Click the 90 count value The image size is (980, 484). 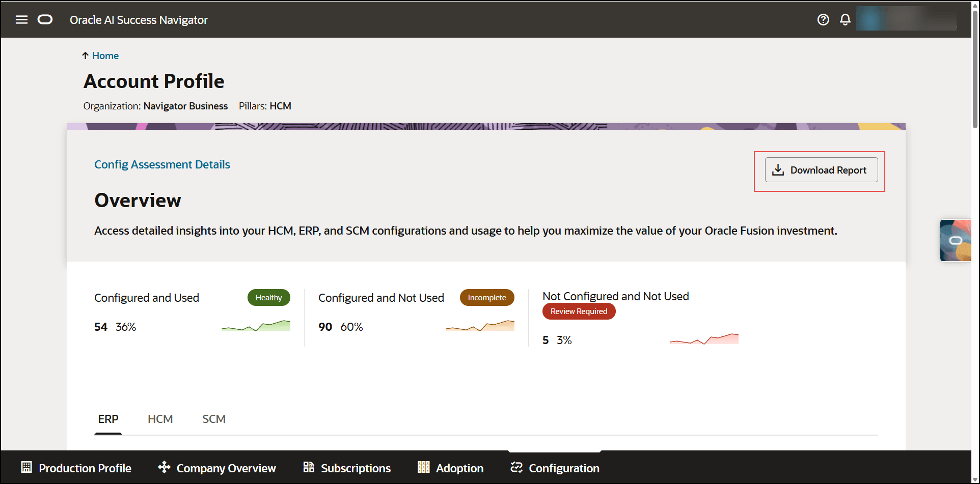pyautogui.click(x=325, y=327)
